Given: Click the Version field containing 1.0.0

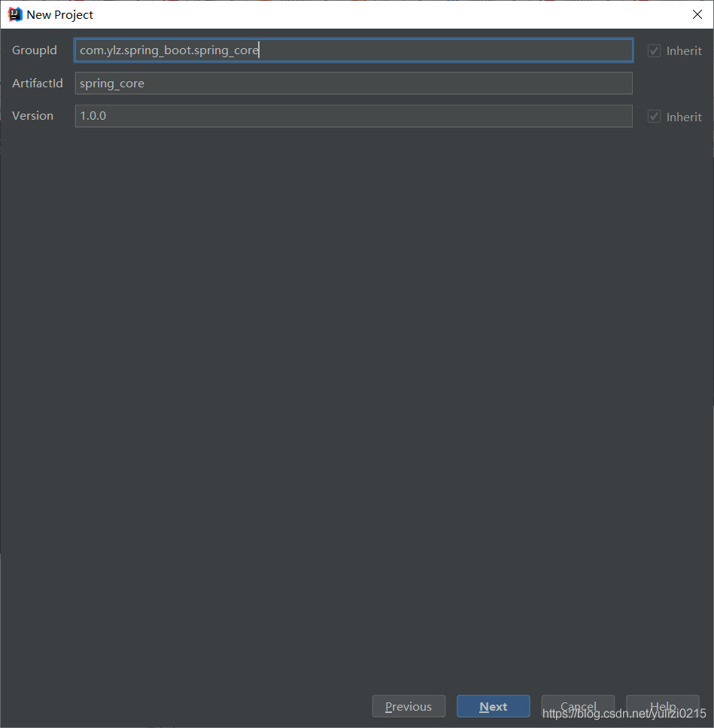Looking at the screenshot, I should (354, 115).
